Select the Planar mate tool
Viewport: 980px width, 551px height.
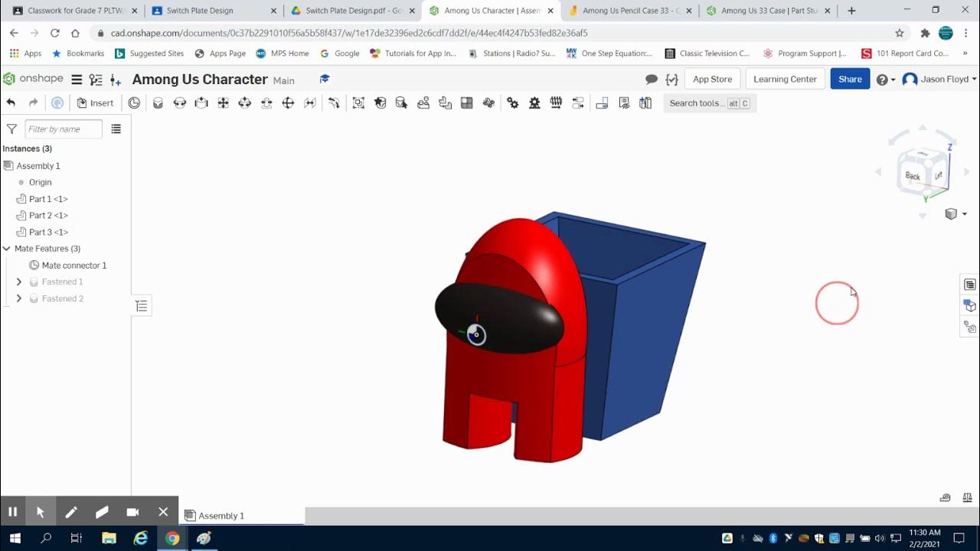[223, 103]
